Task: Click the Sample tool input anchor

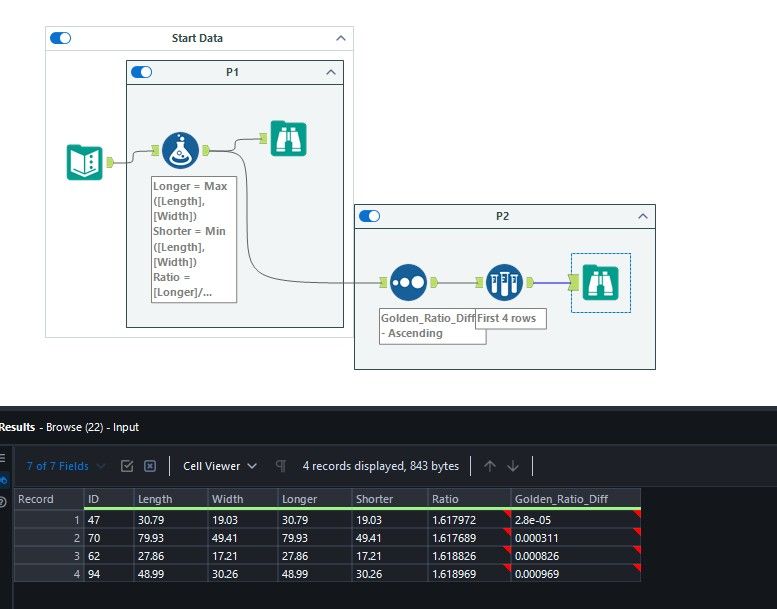Action: click(479, 282)
